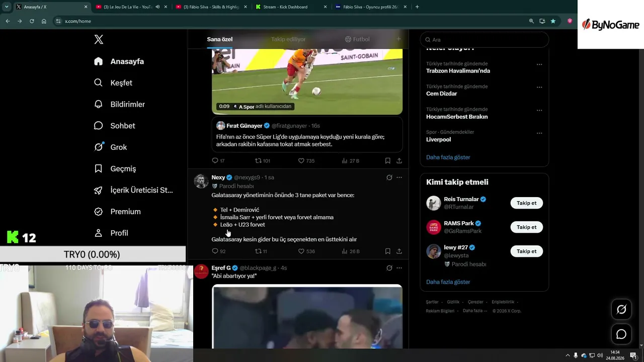Switch to Fábio Silva Oyuncu profili tab
The width and height of the screenshot is (644, 362).
pyautogui.click(x=370, y=7)
